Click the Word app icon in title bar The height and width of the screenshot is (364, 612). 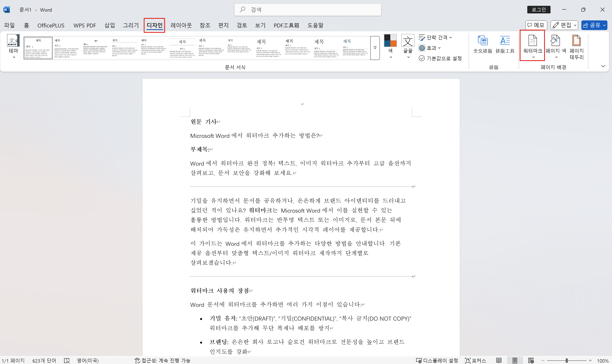[x=6, y=10]
